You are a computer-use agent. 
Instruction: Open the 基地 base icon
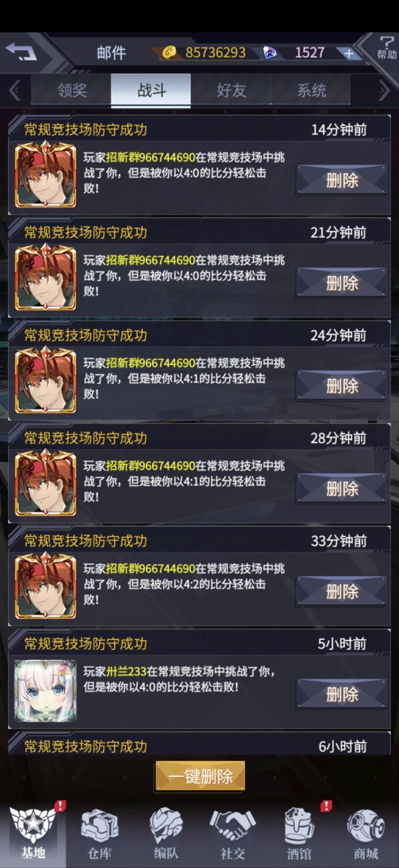[33, 832]
